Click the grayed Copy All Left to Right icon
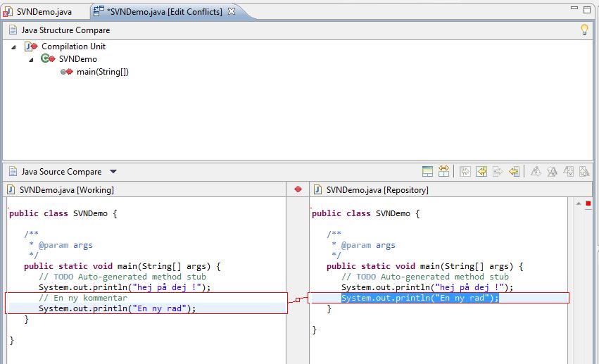Image resolution: width=599 pixels, height=364 pixels. pos(465,172)
